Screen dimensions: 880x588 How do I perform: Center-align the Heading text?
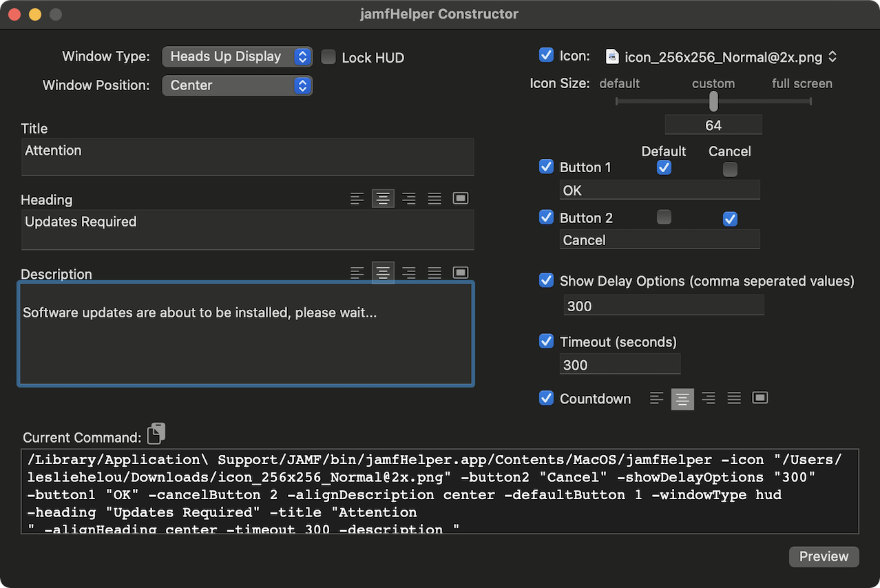point(383,199)
